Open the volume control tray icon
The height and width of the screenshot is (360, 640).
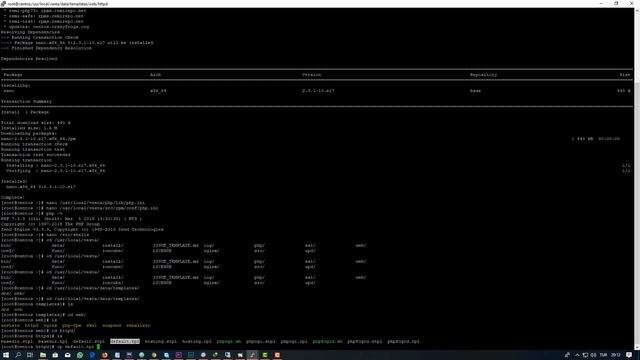click(593, 355)
